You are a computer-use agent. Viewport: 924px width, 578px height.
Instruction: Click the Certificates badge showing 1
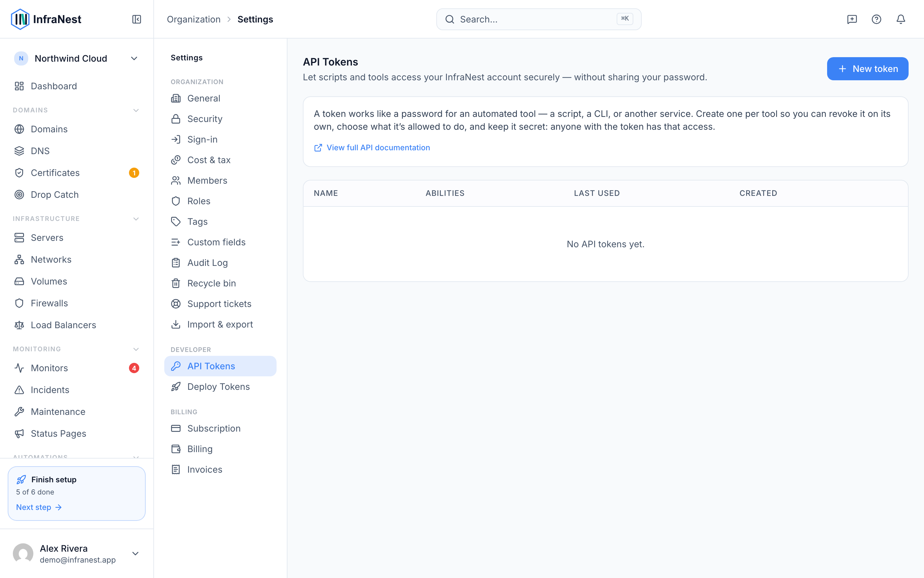134,173
